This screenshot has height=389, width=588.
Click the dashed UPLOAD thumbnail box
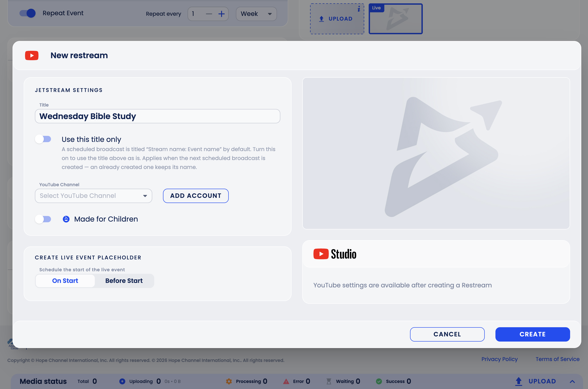337,19
